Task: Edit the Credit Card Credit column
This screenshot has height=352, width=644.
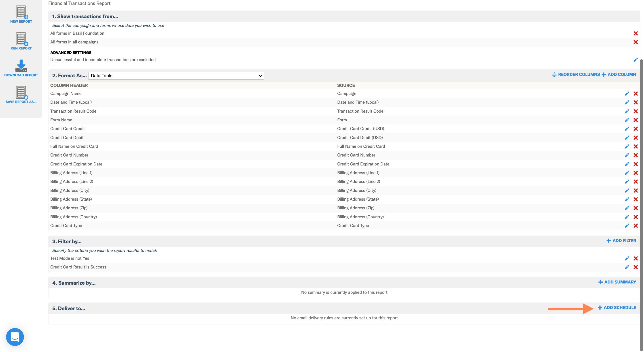Action: tap(627, 129)
